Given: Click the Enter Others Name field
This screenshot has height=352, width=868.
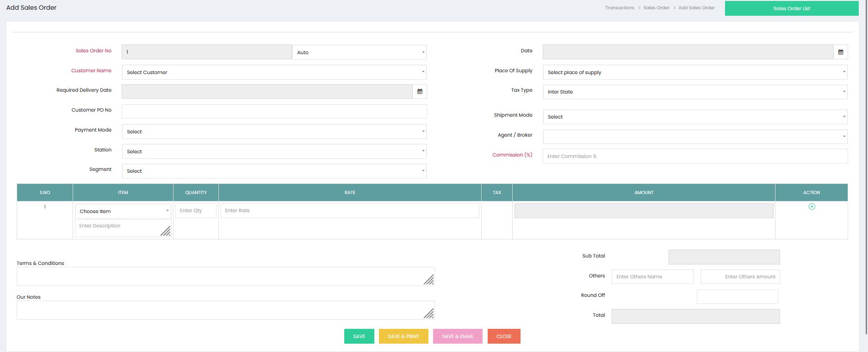Looking at the screenshot, I should click(x=652, y=277).
